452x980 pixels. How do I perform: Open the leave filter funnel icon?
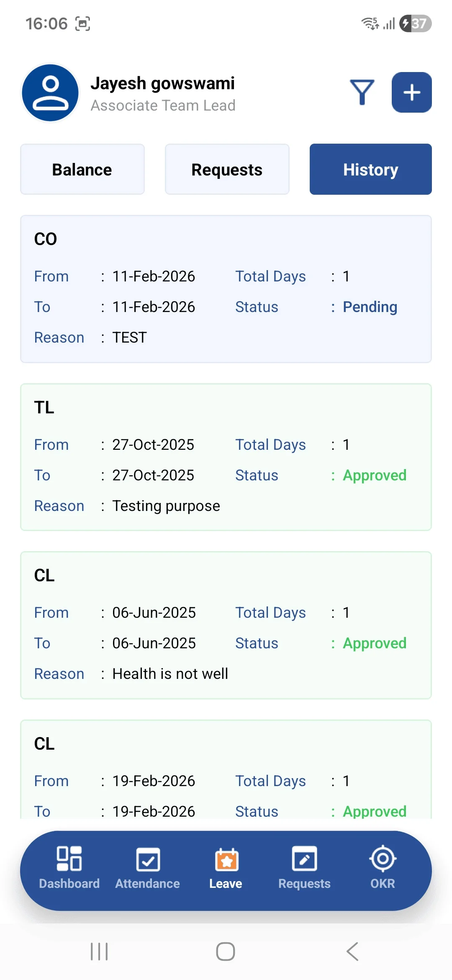tap(362, 92)
